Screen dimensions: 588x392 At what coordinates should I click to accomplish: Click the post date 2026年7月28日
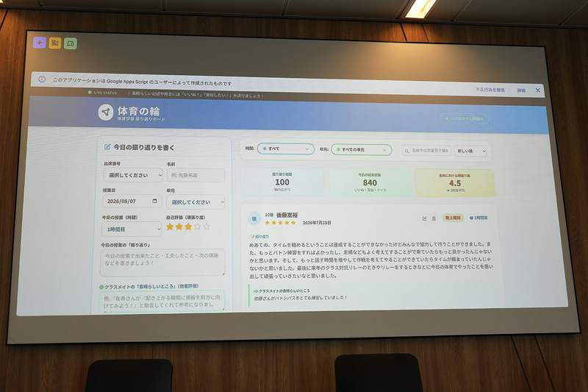(x=317, y=222)
